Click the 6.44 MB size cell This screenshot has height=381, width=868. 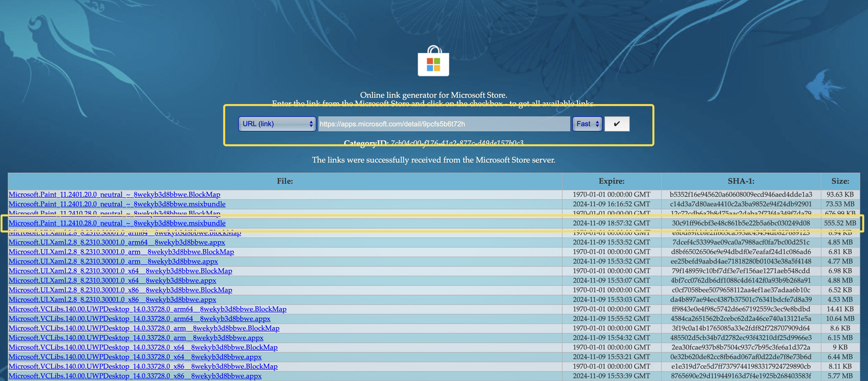tap(840, 357)
